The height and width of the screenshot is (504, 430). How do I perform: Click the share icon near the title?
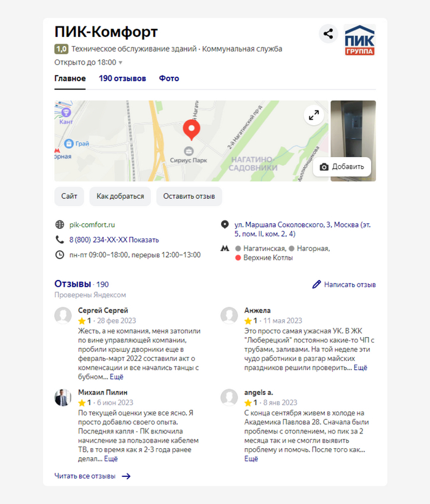(328, 33)
